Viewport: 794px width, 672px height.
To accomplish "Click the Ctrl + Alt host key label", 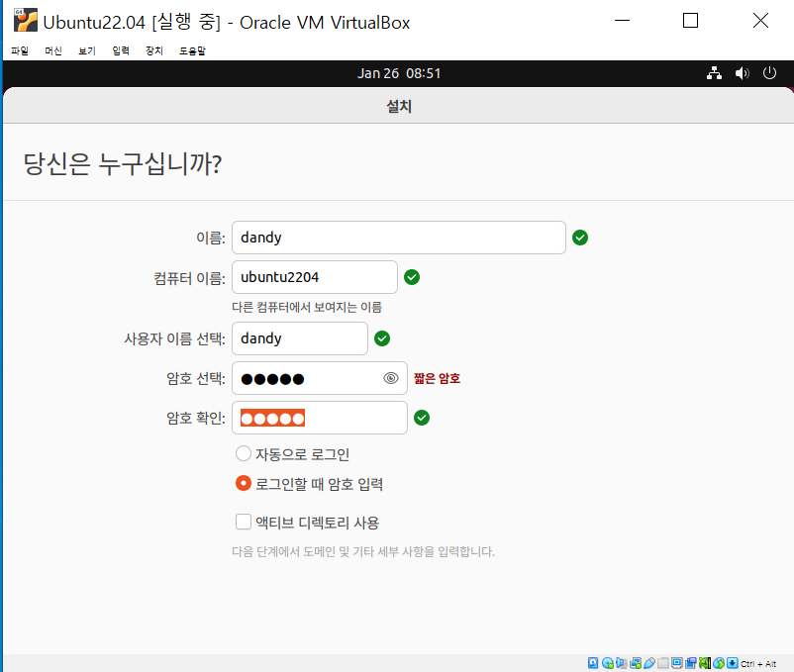I will [758, 663].
